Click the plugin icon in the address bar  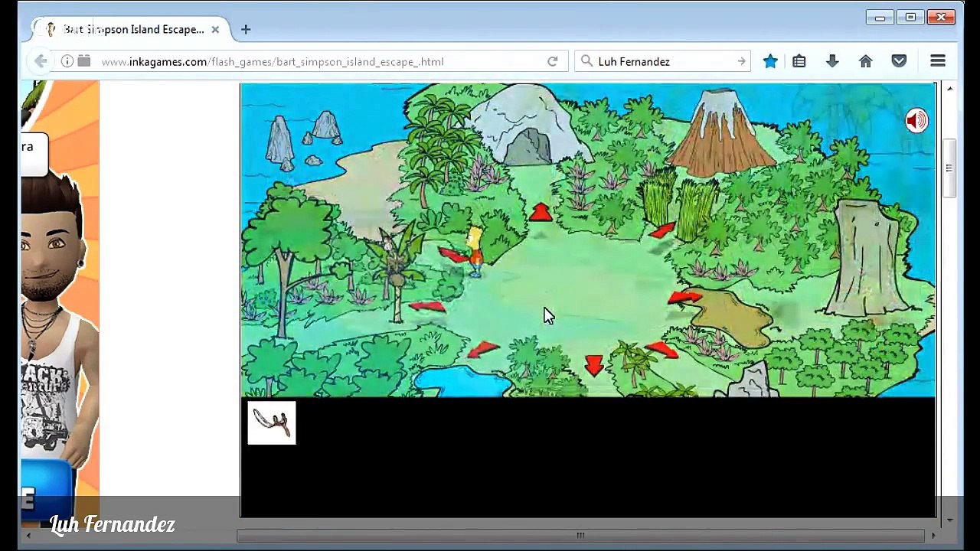coord(84,61)
